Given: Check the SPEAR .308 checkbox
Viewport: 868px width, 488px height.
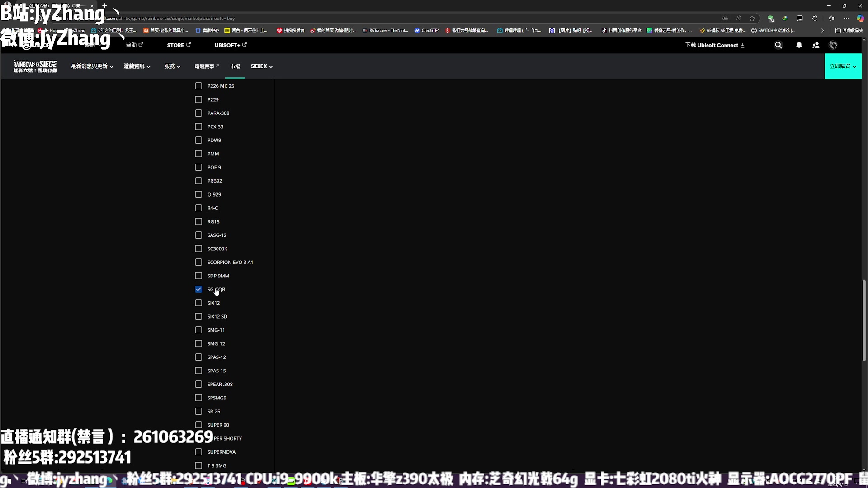Looking at the screenshot, I should (x=198, y=384).
